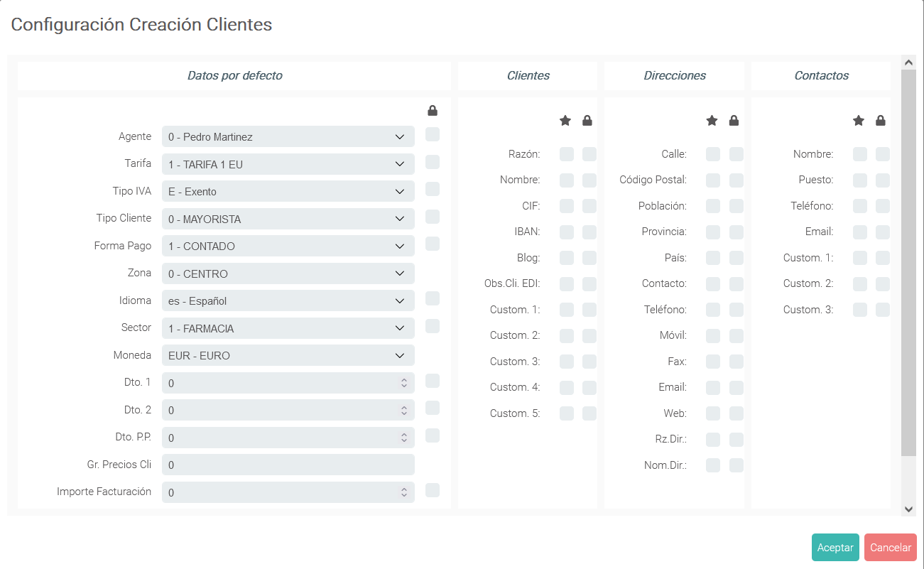Mark Contactos Email as required
Image resolution: width=924 pixels, height=569 pixels.
(x=860, y=232)
